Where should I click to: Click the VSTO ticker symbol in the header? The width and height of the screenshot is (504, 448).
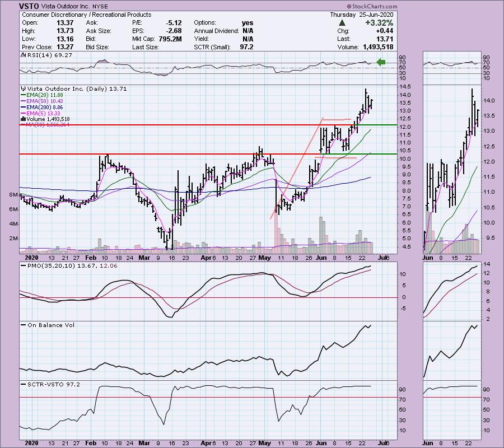coord(29,6)
